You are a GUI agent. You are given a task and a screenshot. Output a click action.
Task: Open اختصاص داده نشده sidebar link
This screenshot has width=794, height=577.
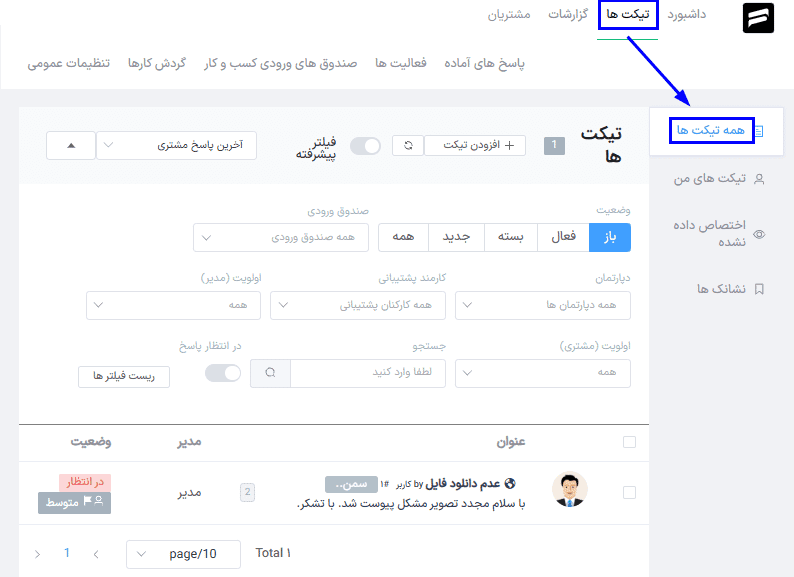[709, 234]
